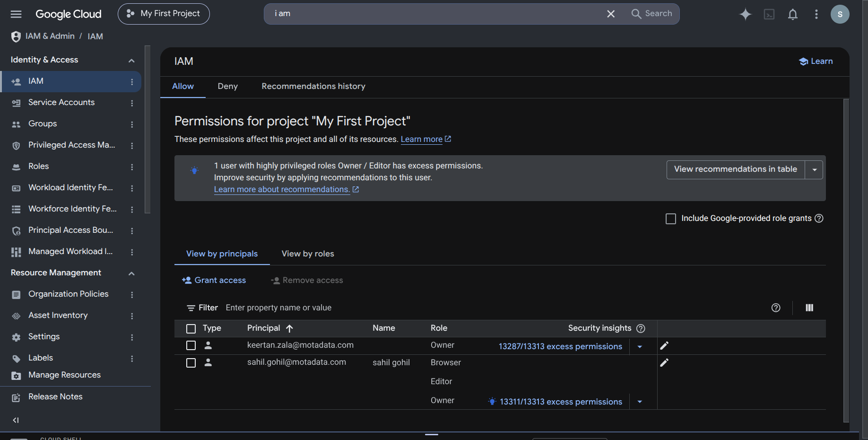Expand sahil's Owner excess permissions dropdown arrow
Screen dimensions: 868x440
tap(640, 402)
